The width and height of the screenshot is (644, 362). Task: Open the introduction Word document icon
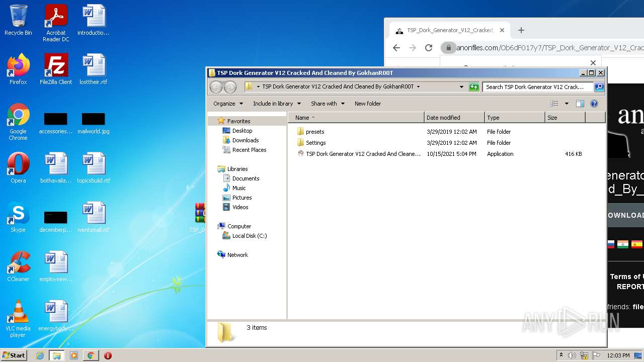(x=94, y=20)
